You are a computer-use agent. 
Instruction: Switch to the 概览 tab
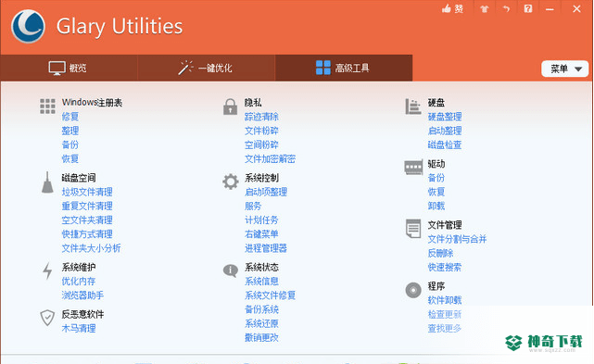[69, 69]
